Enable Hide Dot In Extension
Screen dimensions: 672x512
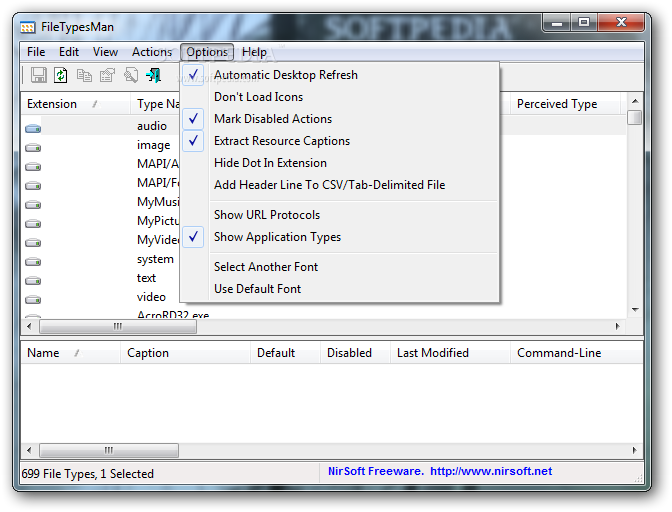[340, 163]
